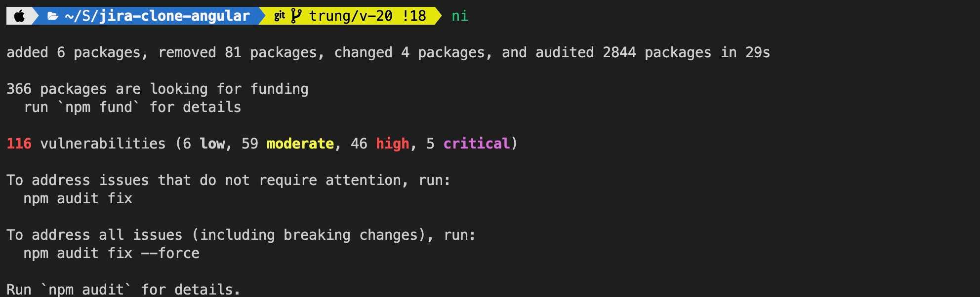This screenshot has height=297, width=980.
Task: Click the folder icon in prompt
Action: pos(53,16)
